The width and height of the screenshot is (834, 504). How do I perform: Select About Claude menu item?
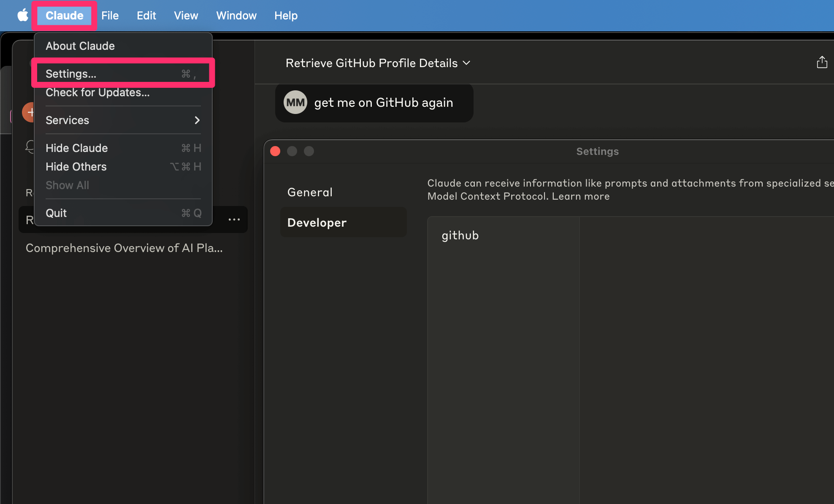point(80,46)
